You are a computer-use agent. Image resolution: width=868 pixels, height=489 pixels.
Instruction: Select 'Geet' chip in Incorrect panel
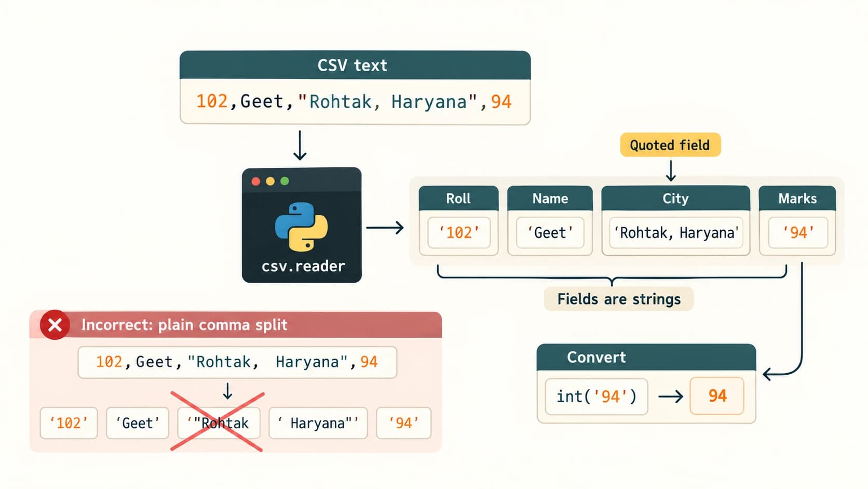tap(138, 423)
